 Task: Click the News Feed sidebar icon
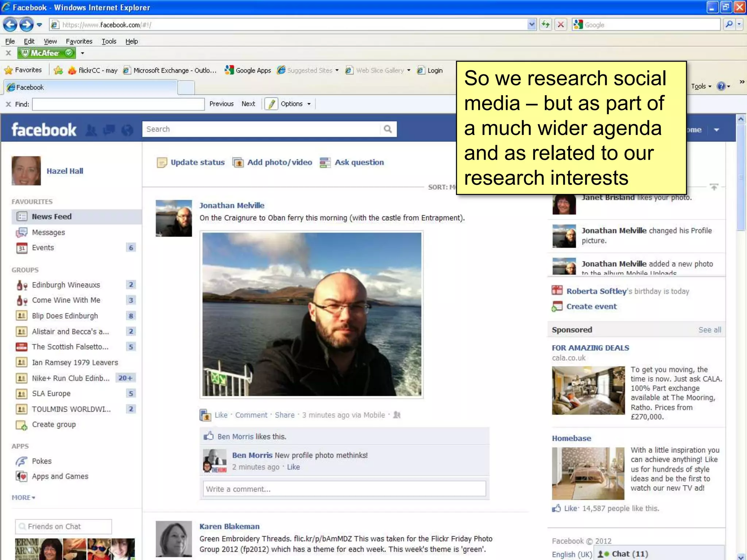coord(22,217)
